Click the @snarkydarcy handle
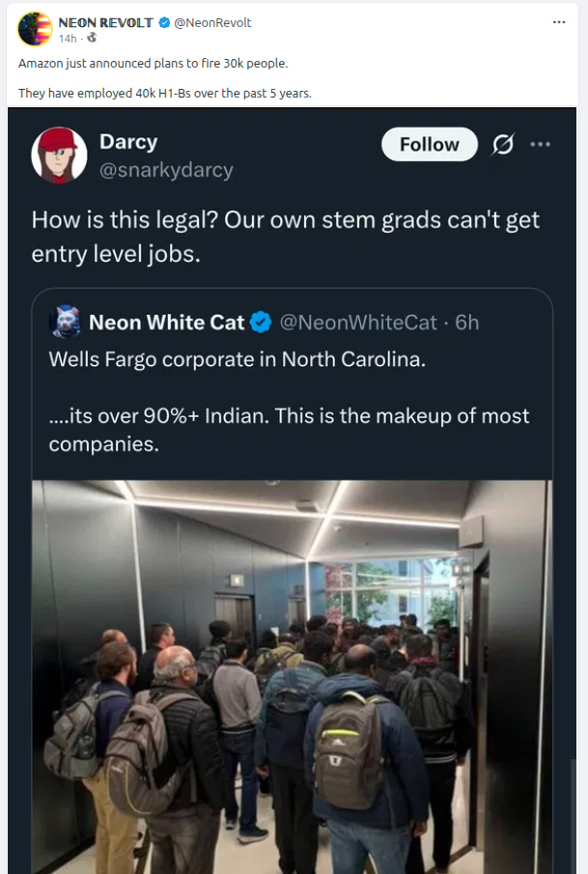This screenshot has width=588, height=874. (166, 170)
